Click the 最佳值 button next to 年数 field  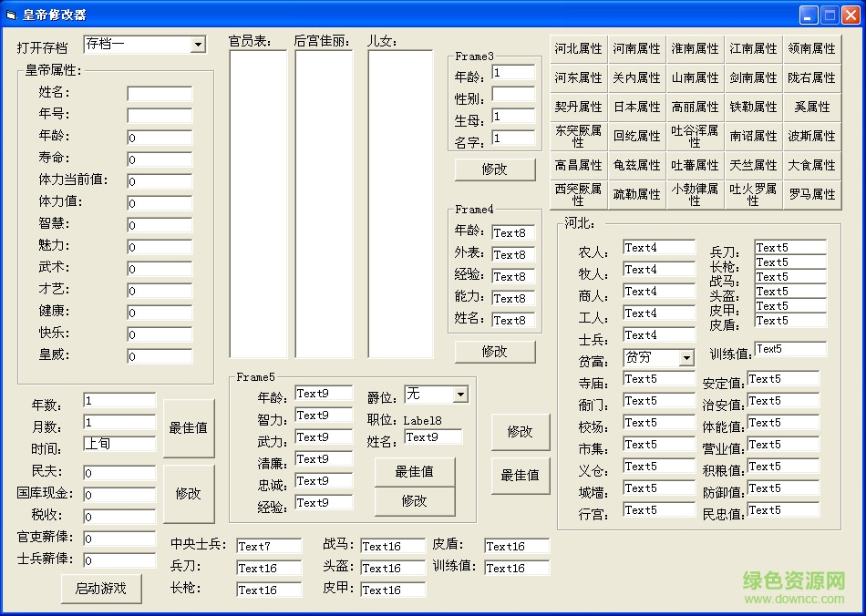coord(189,428)
